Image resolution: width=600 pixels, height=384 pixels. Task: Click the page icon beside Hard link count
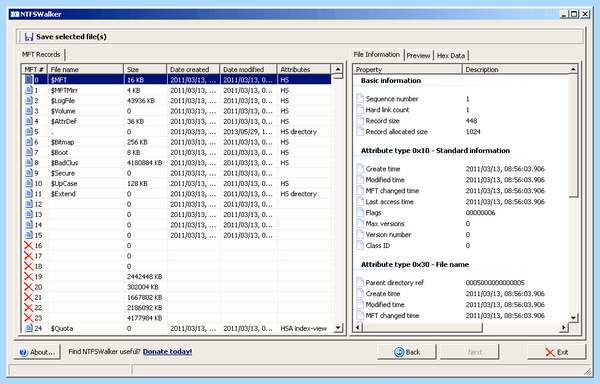360,109
